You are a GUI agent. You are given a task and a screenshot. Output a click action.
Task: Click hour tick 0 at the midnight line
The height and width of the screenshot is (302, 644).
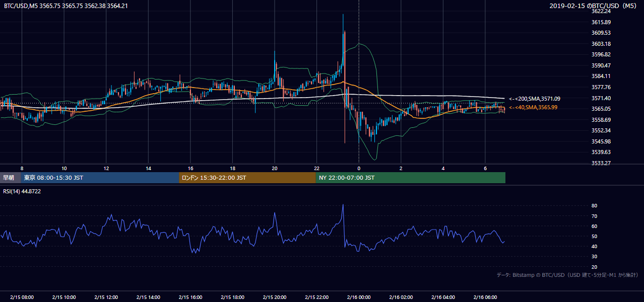coord(359,168)
